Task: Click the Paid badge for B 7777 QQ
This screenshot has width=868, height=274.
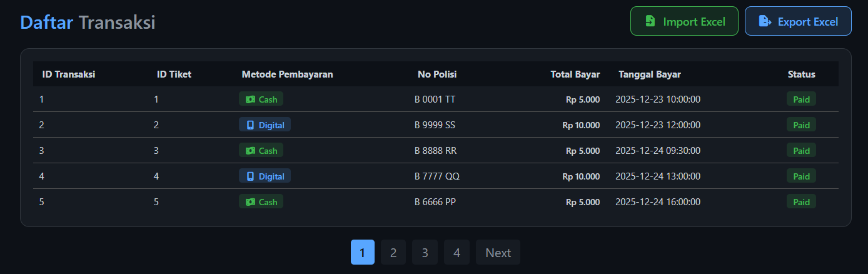Action: 801,176
